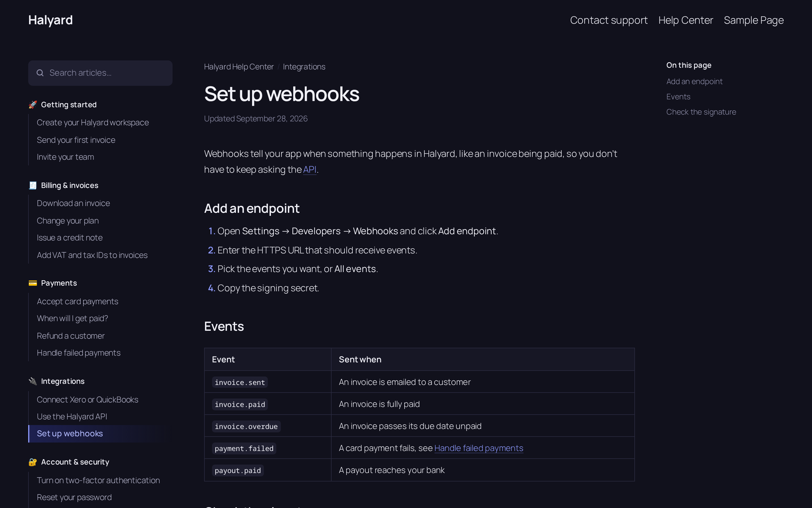Image resolution: width=812 pixels, height=508 pixels.
Task: Open When will I get paid? article
Action: (72, 319)
